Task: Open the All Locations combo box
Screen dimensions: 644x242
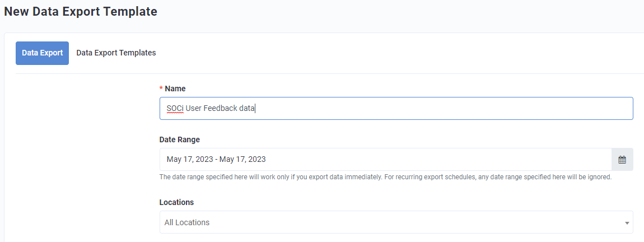Action: click(396, 222)
